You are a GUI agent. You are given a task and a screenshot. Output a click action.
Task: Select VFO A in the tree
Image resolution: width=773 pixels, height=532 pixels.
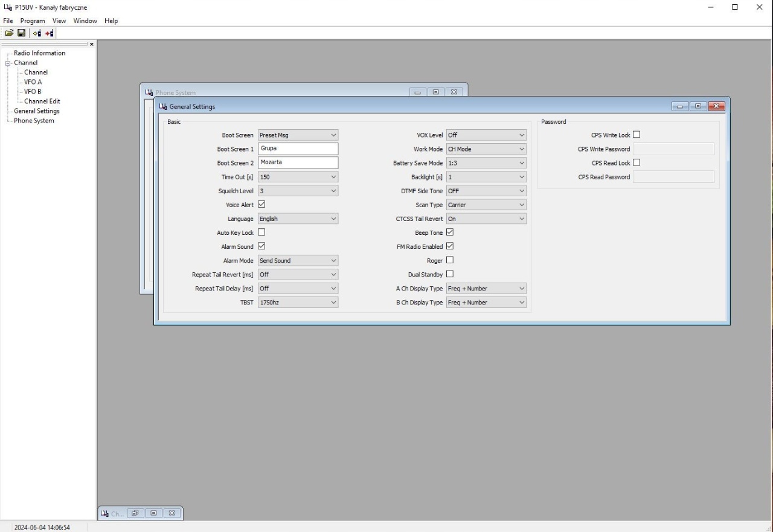pos(33,82)
